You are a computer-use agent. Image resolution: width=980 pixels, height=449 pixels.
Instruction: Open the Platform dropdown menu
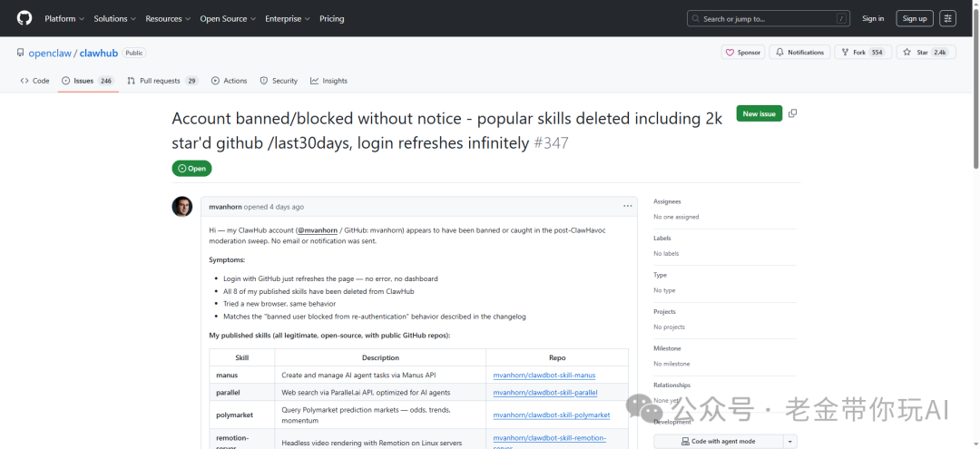tap(64, 19)
